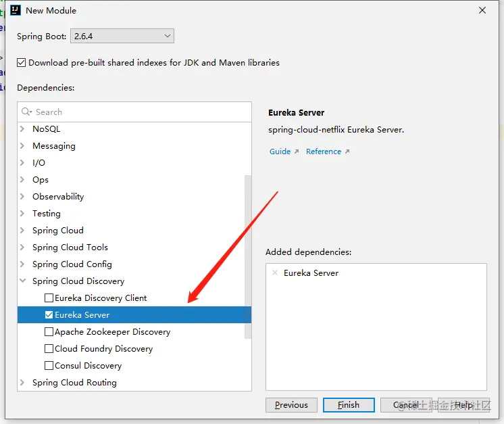Expand the Messaging category

(22, 146)
